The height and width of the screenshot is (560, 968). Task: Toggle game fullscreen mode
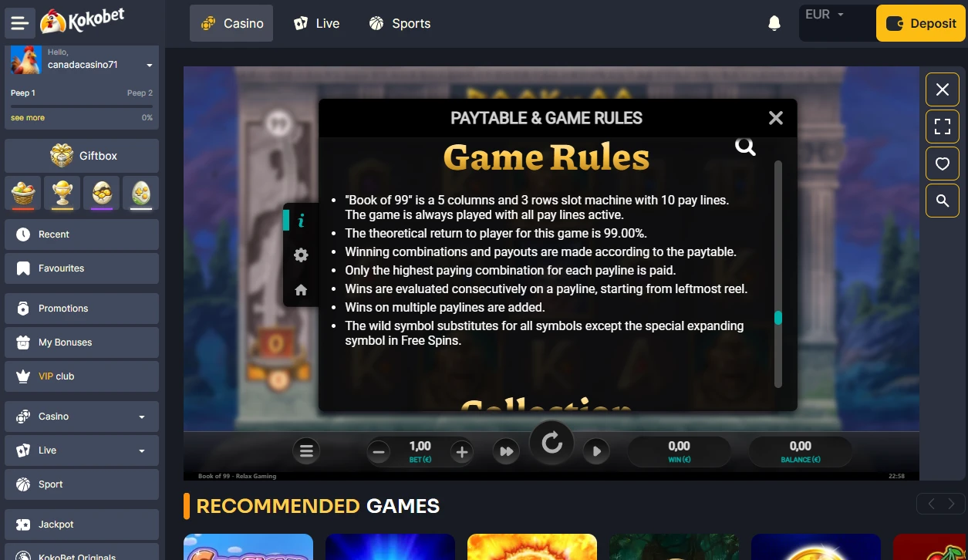point(943,127)
